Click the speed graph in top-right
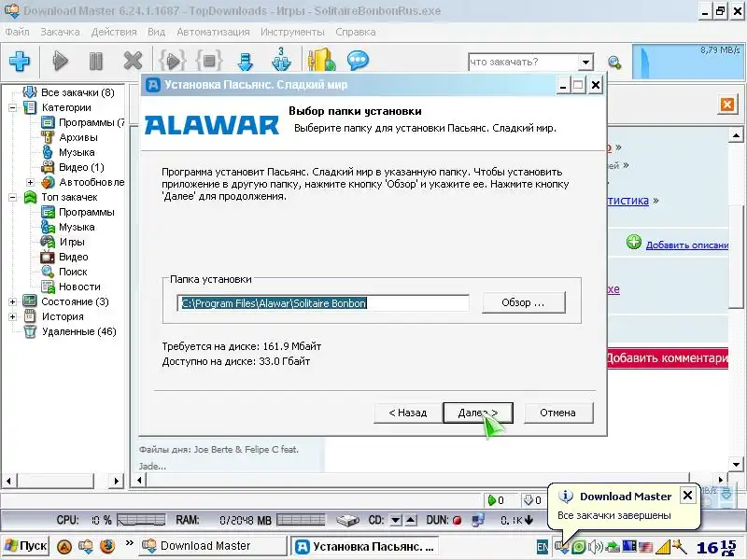The height and width of the screenshot is (560, 747). [x=688, y=62]
